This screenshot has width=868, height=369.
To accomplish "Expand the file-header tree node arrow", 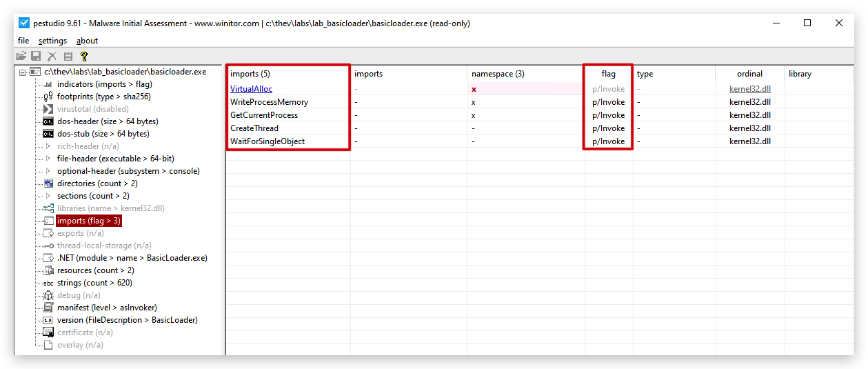I will tap(48, 159).
